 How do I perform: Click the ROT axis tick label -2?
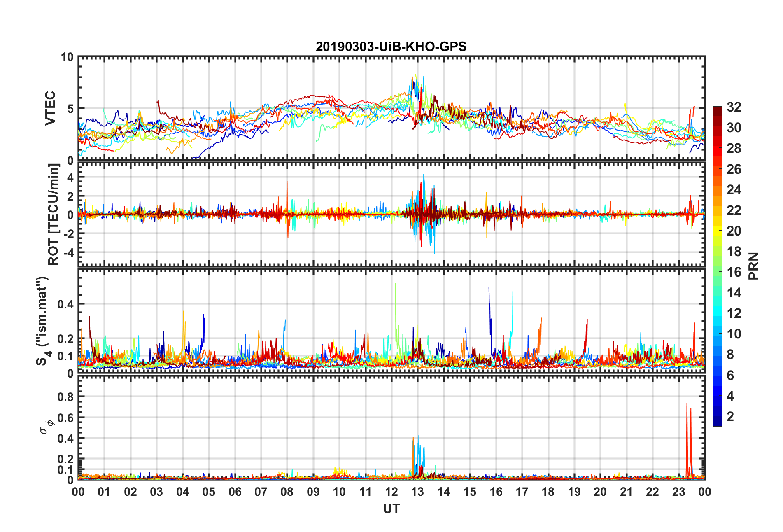pyautogui.click(x=68, y=233)
